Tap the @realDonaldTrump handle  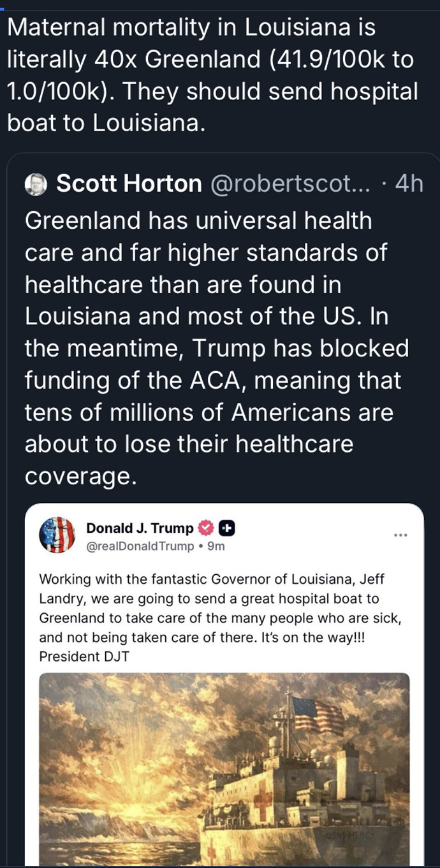140,546
